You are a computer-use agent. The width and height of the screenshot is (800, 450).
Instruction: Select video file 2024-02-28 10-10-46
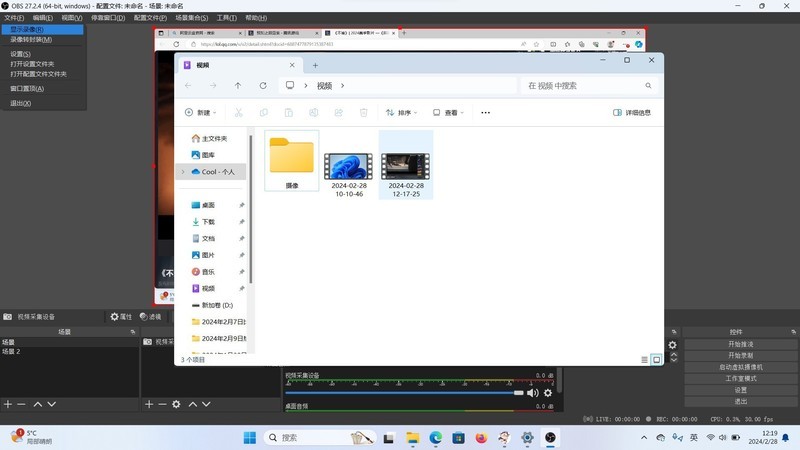349,173
